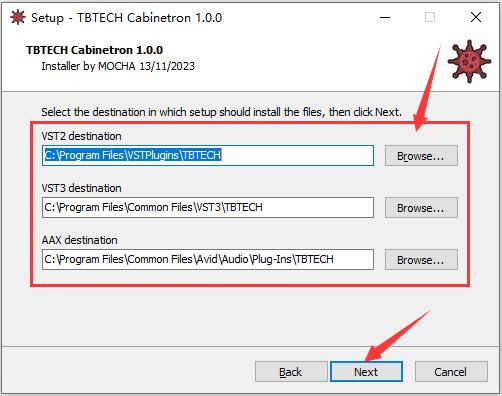Focus the VST2 destination path field
Screen dimensions: 502x396
coord(208,155)
